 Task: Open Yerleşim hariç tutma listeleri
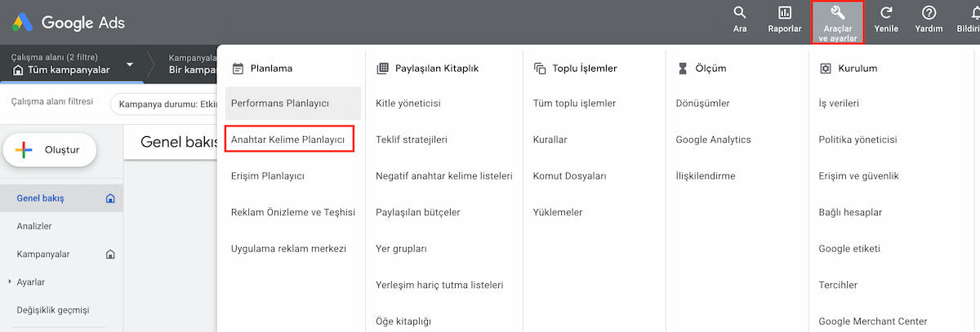439,285
